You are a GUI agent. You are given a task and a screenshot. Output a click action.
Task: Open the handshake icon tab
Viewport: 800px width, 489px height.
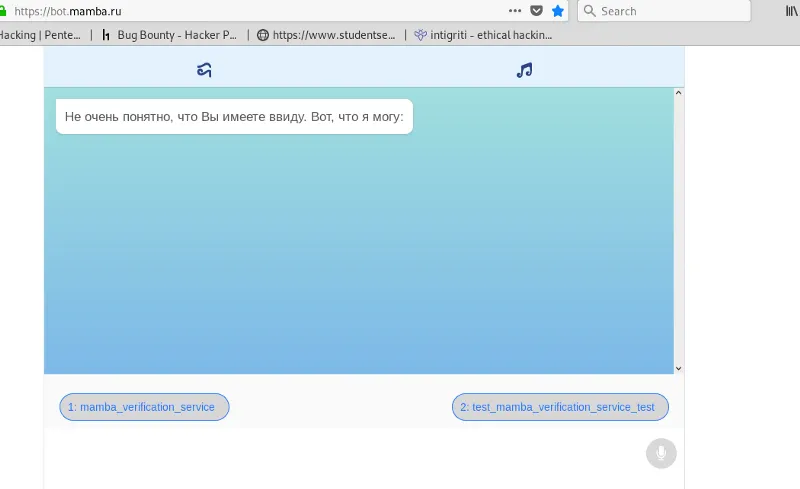[x=204, y=70]
